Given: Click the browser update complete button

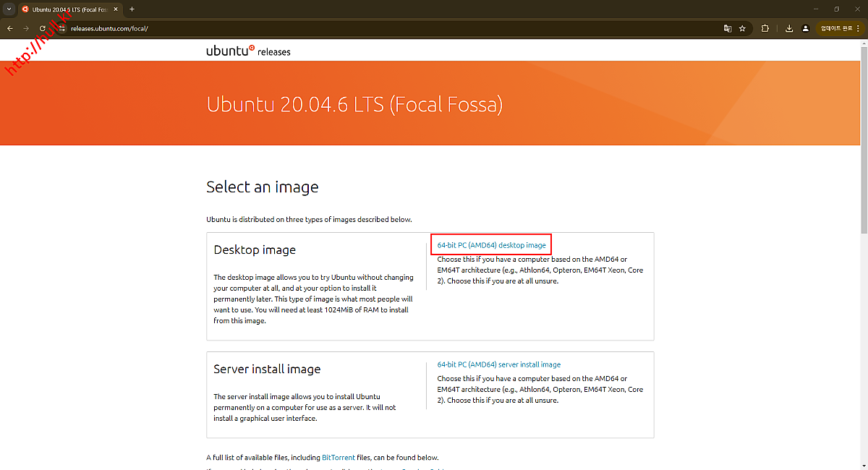Looking at the screenshot, I should 837,28.
